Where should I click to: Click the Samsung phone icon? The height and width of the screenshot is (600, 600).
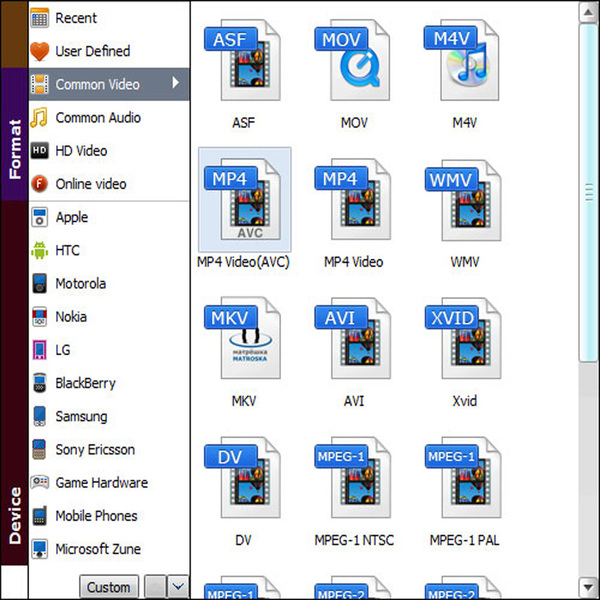point(39,416)
